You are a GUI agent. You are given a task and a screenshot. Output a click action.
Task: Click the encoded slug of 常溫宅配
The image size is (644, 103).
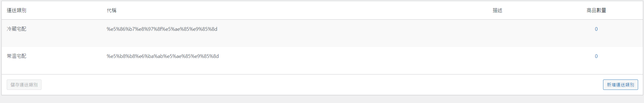[x=163, y=56]
